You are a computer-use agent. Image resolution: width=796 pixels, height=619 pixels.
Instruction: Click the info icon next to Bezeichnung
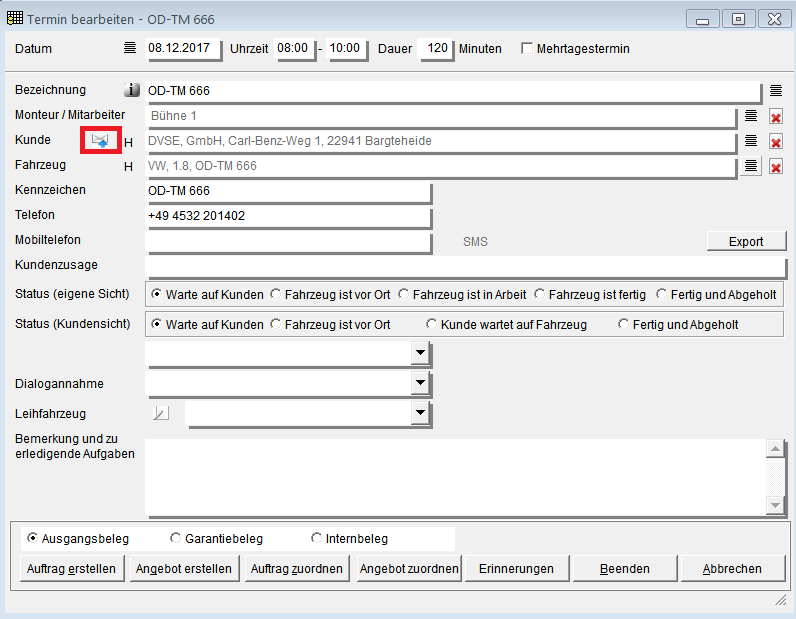tap(129, 91)
